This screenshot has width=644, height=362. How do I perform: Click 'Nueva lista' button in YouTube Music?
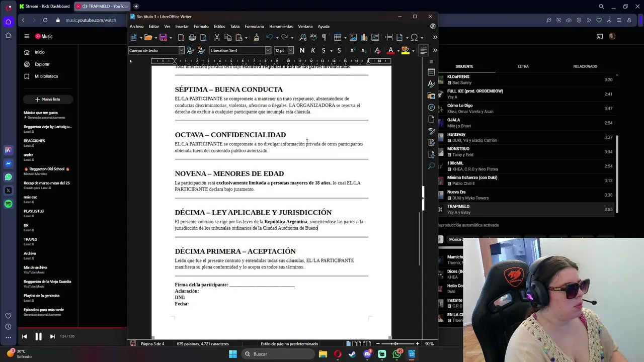[x=47, y=99]
